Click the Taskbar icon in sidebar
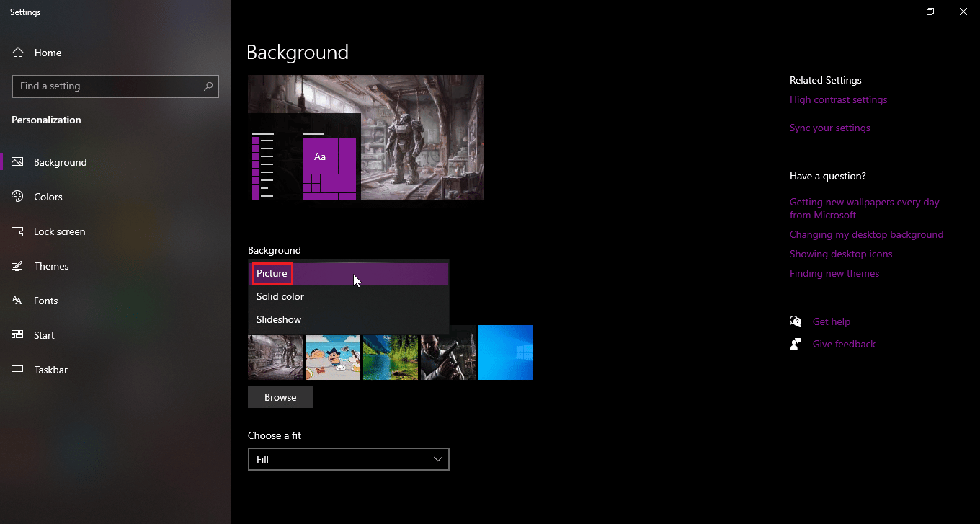The image size is (980, 524). pos(18,370)
